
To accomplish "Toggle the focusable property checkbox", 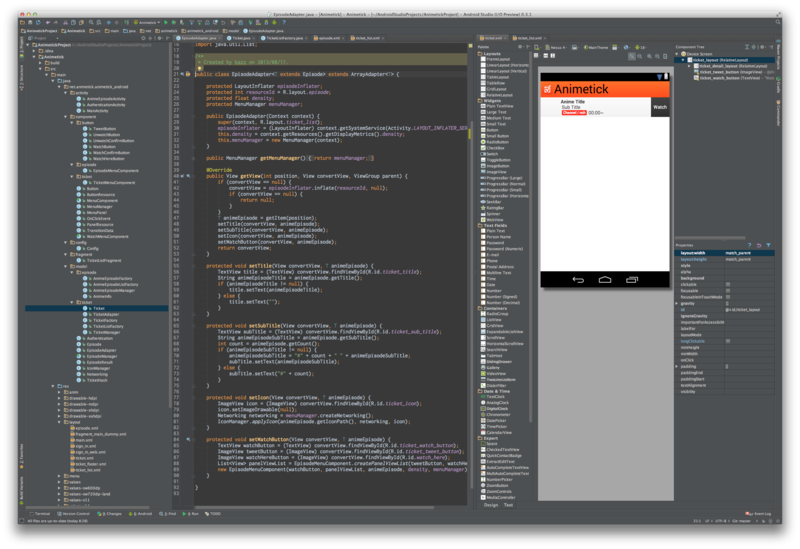I will click(728, 290).
